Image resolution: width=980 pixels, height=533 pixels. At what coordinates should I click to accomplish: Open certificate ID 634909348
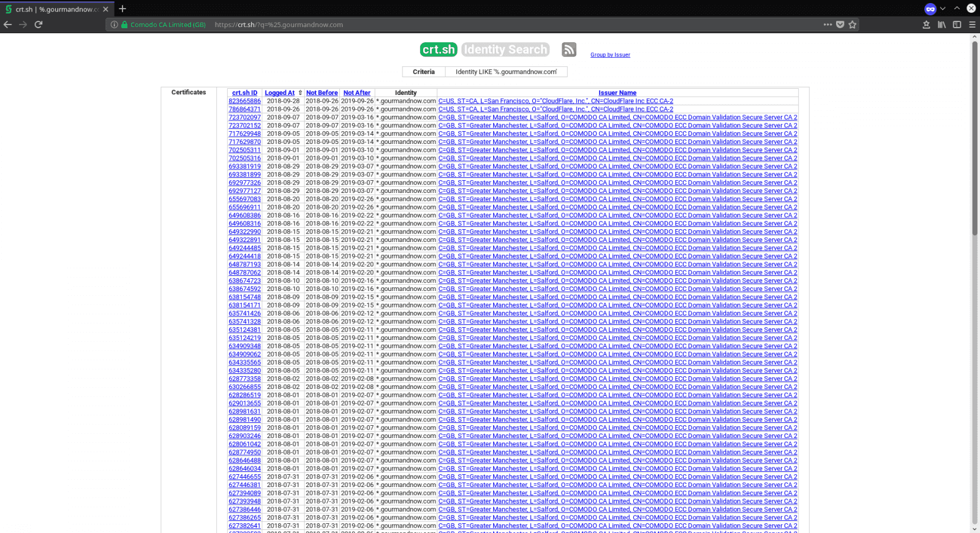pos(244,346)
